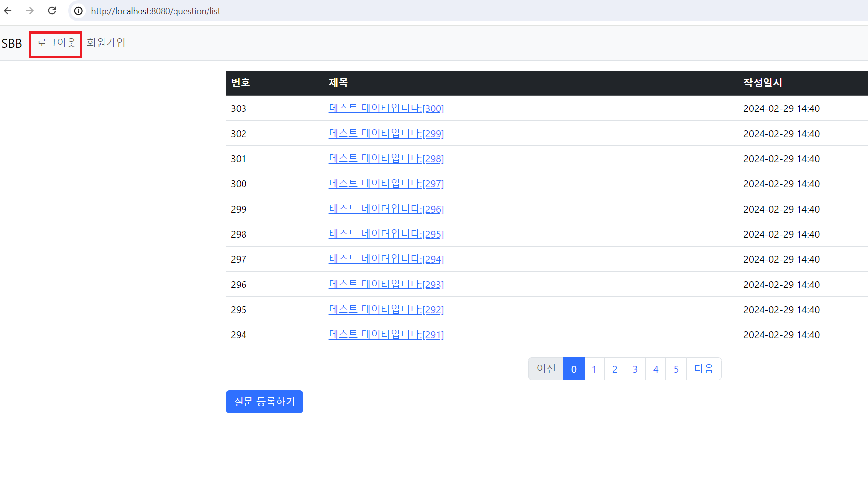Open question 테스트 데이터입니다:[294]
Viewport: 868px width, 503px height.
tap(386, 259)
